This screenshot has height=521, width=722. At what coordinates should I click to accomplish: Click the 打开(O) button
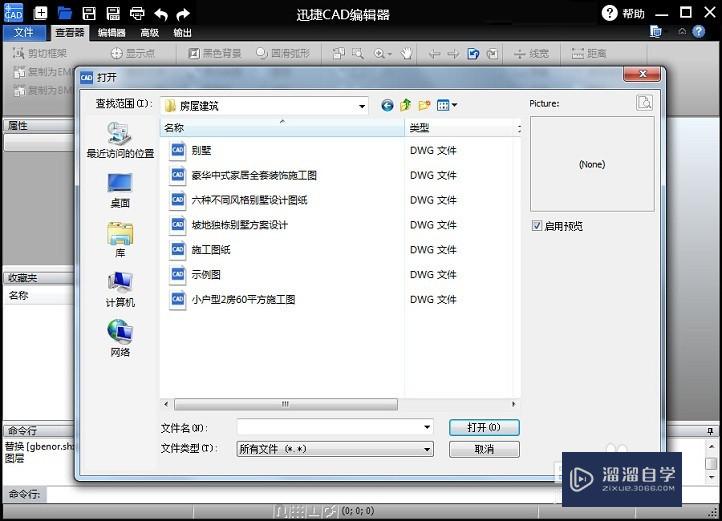[x=484, y=427]
